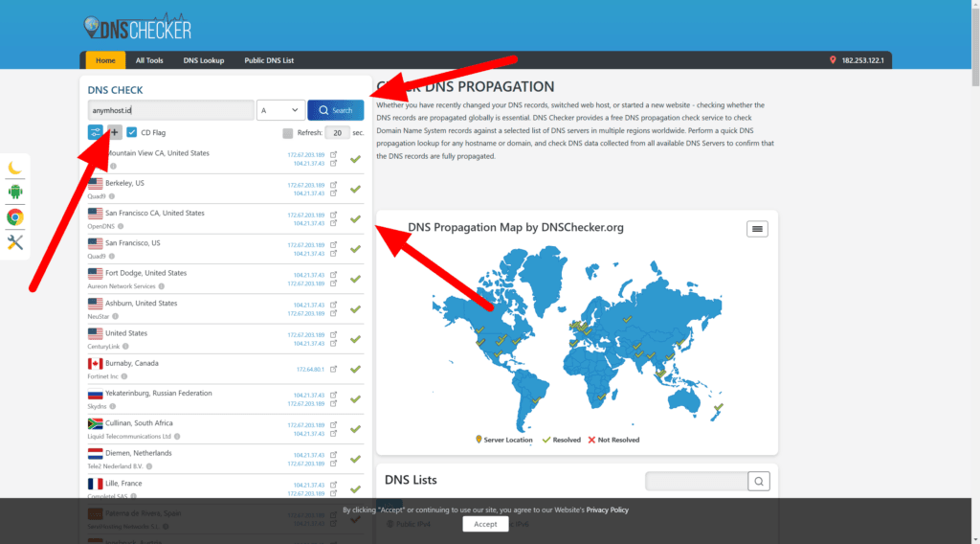Image resolution: width=980 pixels, height=544 pixels.
Task: Click Lille France IP link 104.21.37.43
Action: click(309, 485)
